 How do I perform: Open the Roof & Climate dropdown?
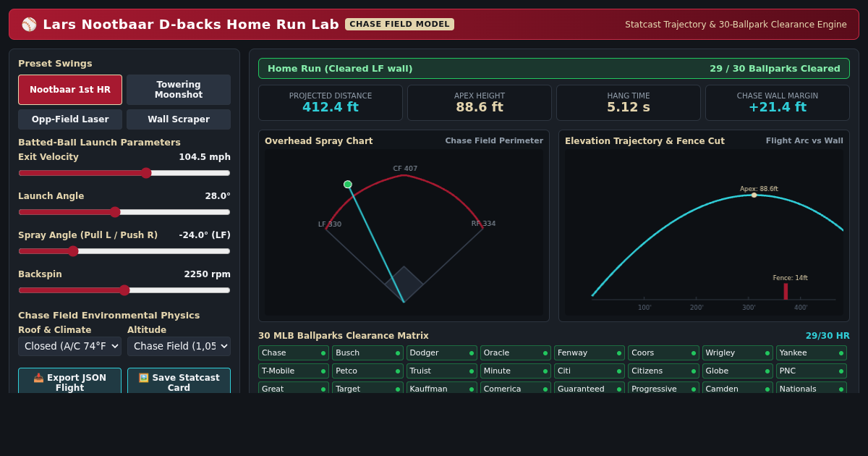(x=70, y=346)
